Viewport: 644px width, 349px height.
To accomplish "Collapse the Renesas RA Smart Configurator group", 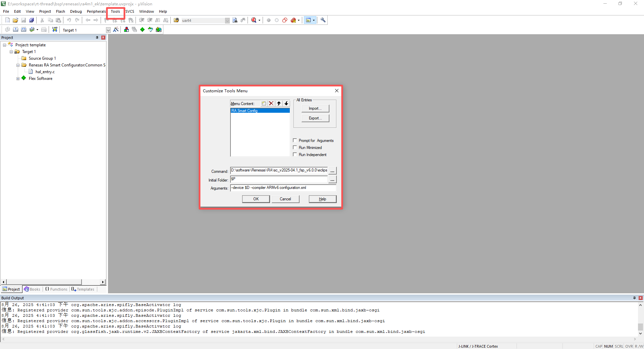I will pos(18,65).
